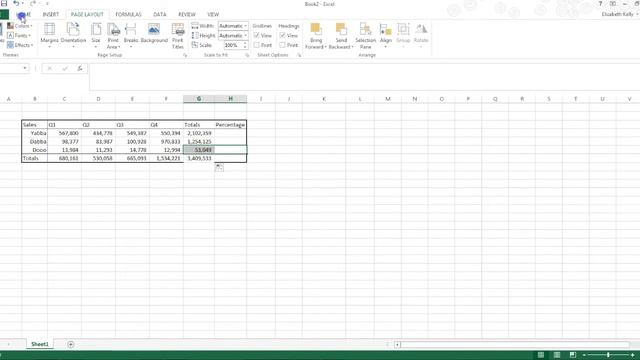Image resolution: width=640 pixels, height=360 pixels.
Task: Open the Group objects menu
Action: (403, 35)
